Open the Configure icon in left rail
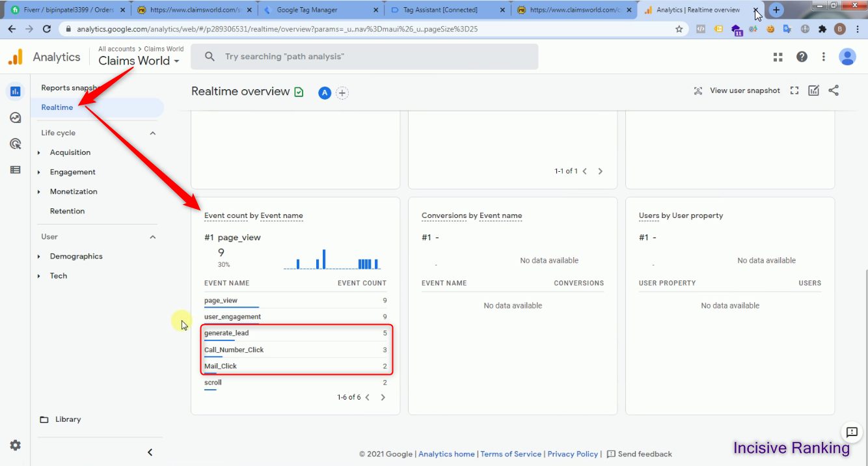868x466 pixels. [16, 170]
